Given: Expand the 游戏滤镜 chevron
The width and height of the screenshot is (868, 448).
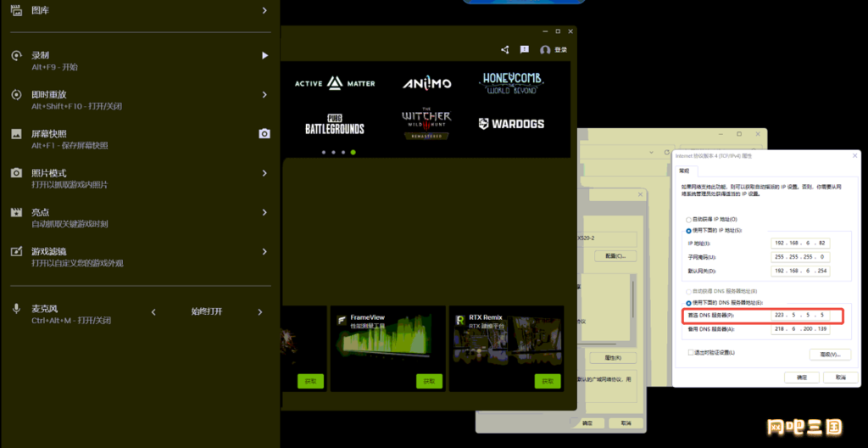Looking at the screenshot, I should [x=264, y=251].
